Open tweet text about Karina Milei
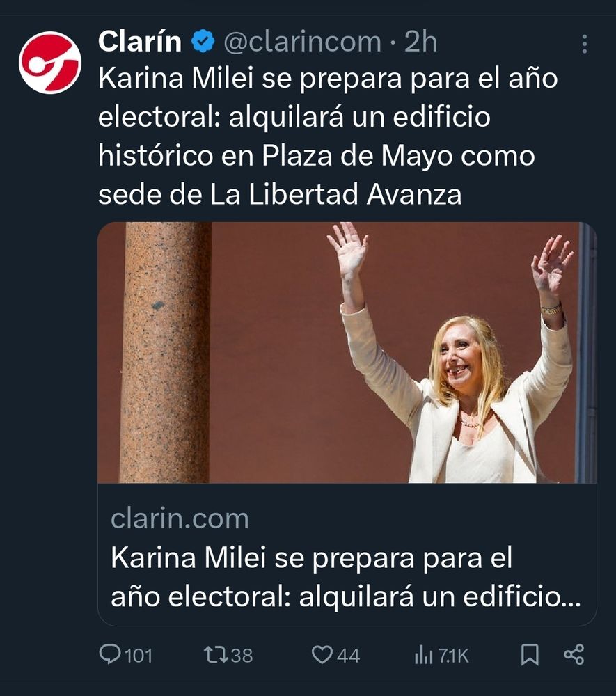Screen dimensions: 616x696 point(328,136)
